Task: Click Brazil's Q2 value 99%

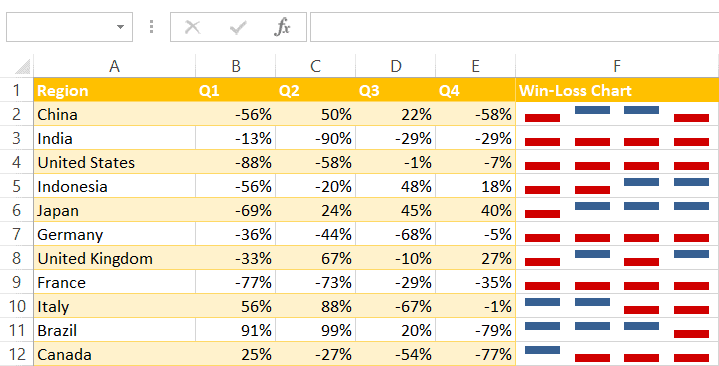Action: 315,330
